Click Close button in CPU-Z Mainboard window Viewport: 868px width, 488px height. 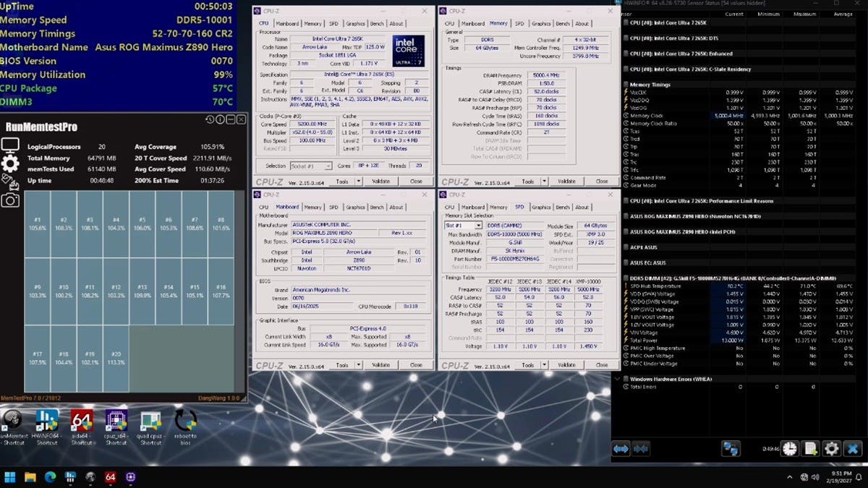416,365
